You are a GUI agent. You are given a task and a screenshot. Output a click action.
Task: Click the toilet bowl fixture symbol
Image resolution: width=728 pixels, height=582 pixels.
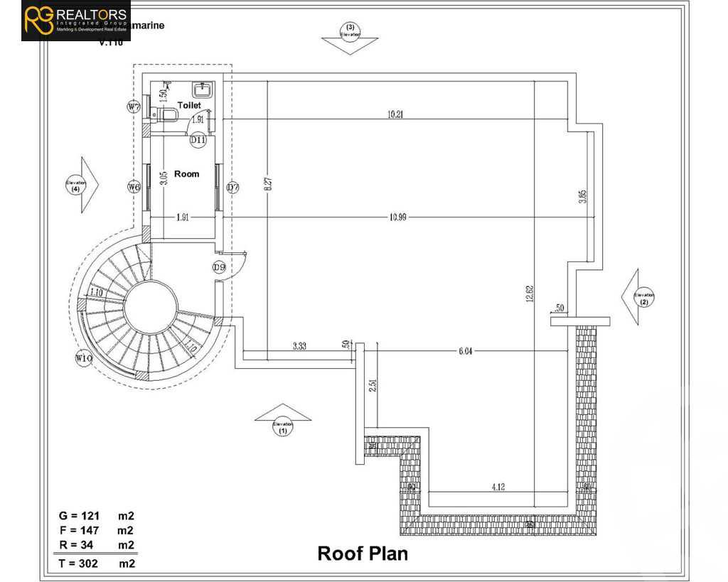pyautogui.click(x=164, y=114)
